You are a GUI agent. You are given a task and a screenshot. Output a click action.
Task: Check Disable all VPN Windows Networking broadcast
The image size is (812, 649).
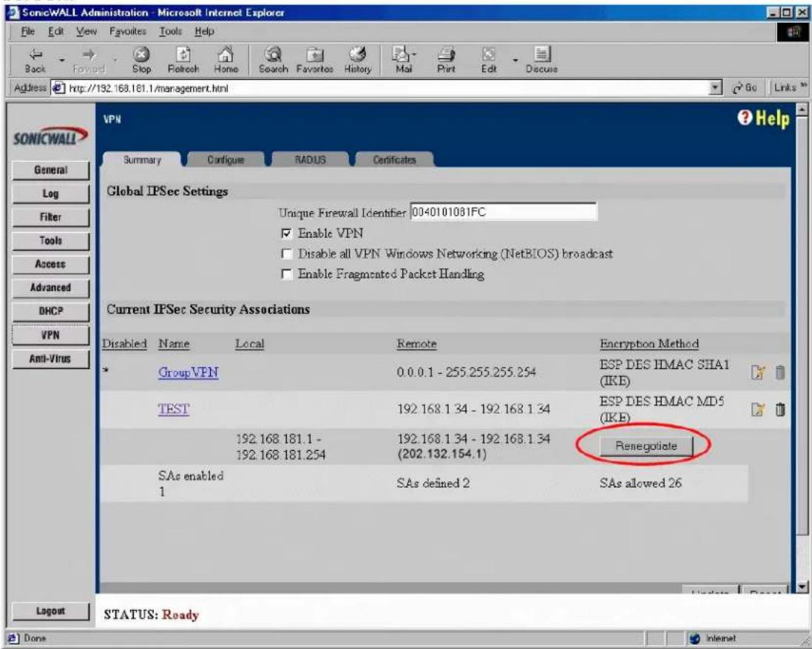point(286,254)
